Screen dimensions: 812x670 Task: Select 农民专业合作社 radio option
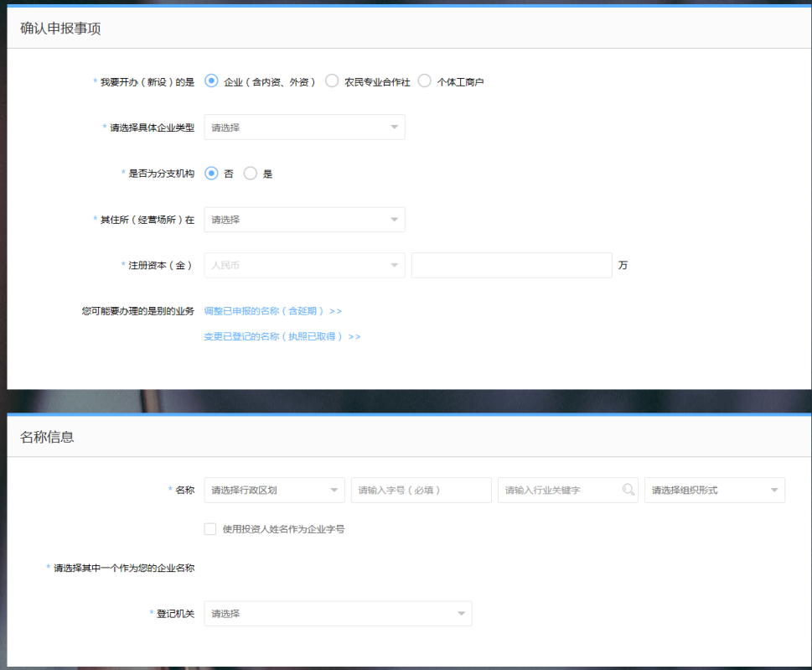click(x=332, y=81)
